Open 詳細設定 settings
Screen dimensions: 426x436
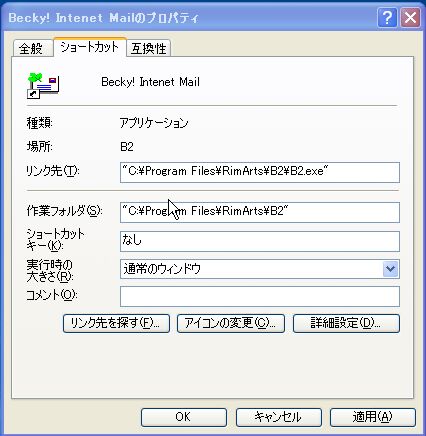(x=346, y=323)
